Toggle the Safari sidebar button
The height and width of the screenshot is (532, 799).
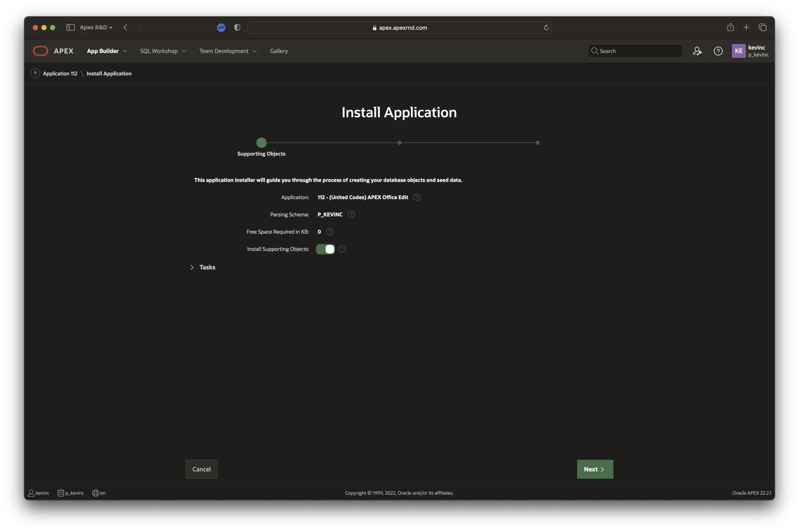[70, 27]
